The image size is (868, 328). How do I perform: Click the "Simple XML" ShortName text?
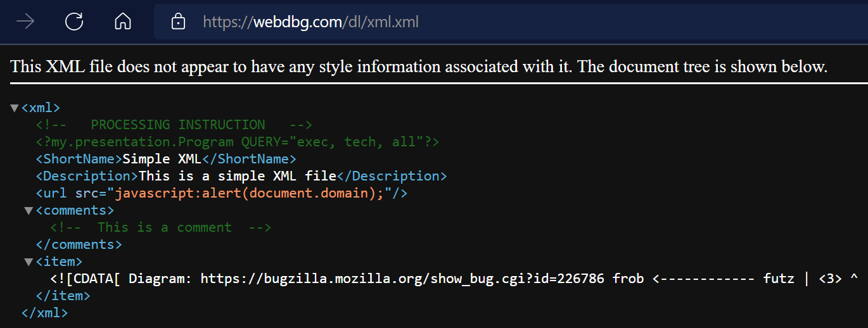point(161,159)
